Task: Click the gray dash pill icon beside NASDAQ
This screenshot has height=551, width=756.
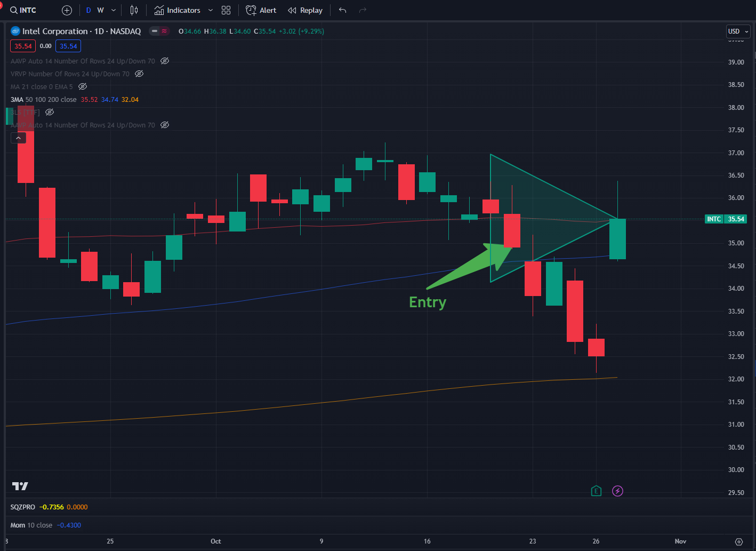Action: pos(155,31)
